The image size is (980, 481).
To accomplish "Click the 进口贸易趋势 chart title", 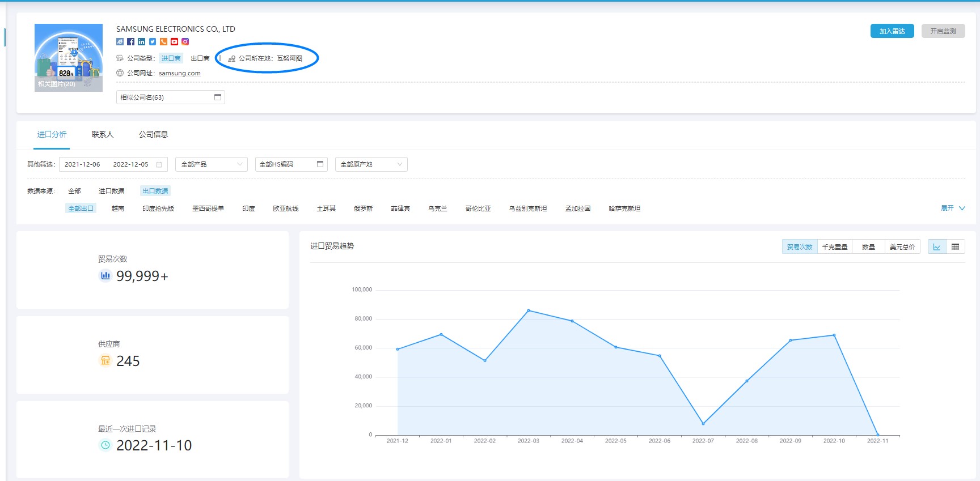I will coord(332,246).
